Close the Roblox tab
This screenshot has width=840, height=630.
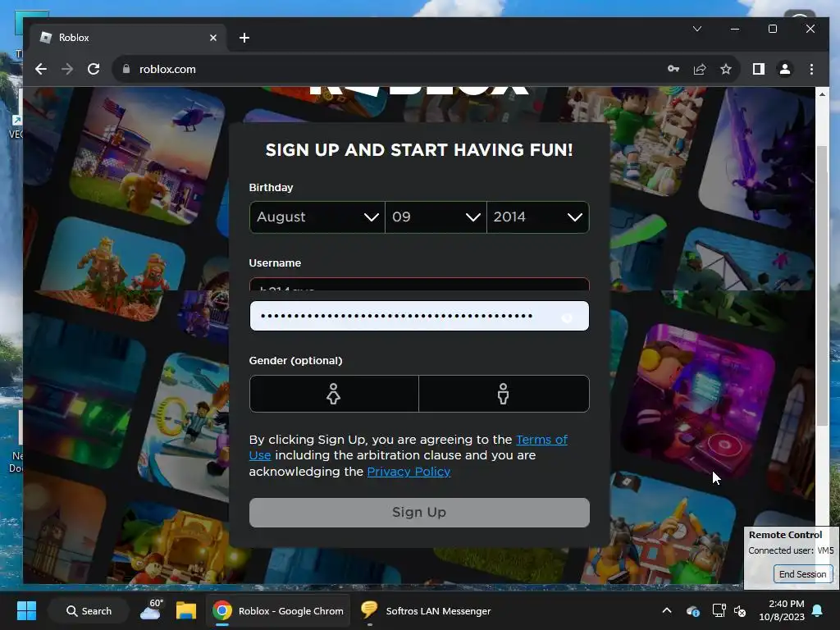click(213, 38)
